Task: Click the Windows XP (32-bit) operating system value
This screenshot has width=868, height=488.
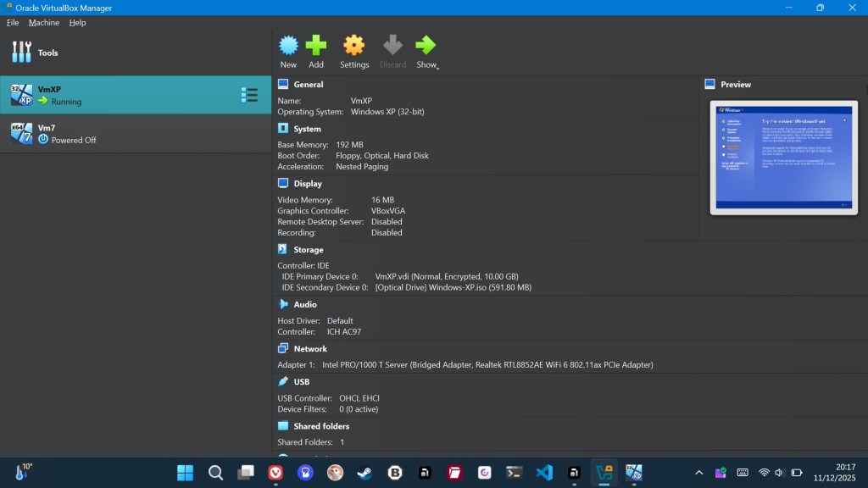Action: [x=387, y=112]
